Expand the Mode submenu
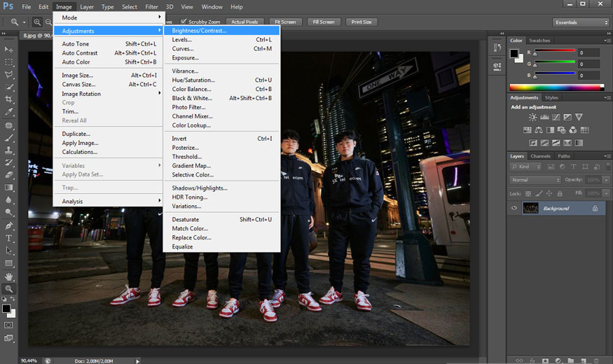The height and width of the screenshot is (364, 613). pos(108,17)
